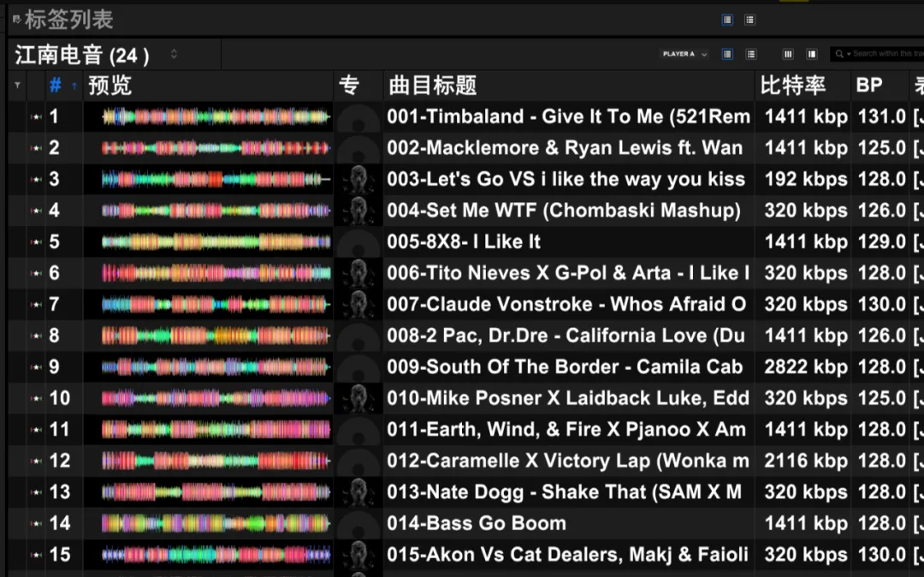Click the 标签列表 panel icon
The width and height of the screenshot is (924, 577).
tap(16, 20)
